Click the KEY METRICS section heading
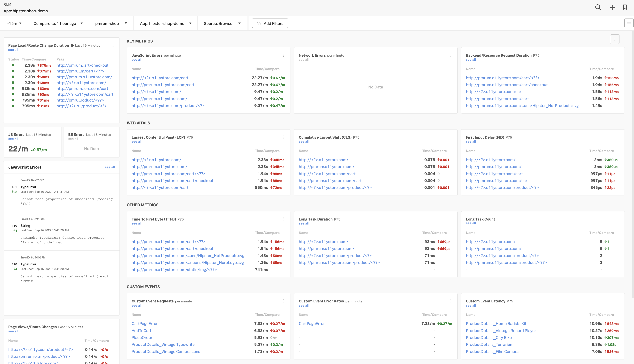The height and width of the screenshot is (364, 634). tap(140, 41)
